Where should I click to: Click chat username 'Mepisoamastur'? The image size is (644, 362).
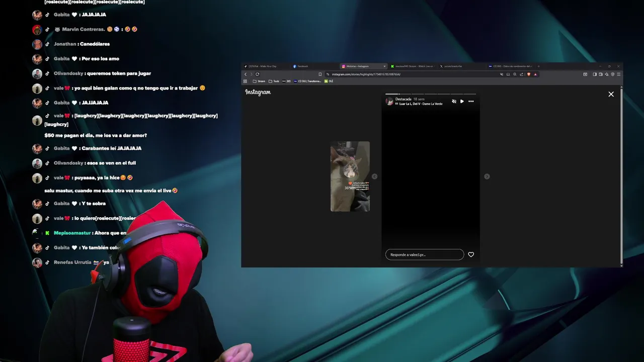point(72,233)
